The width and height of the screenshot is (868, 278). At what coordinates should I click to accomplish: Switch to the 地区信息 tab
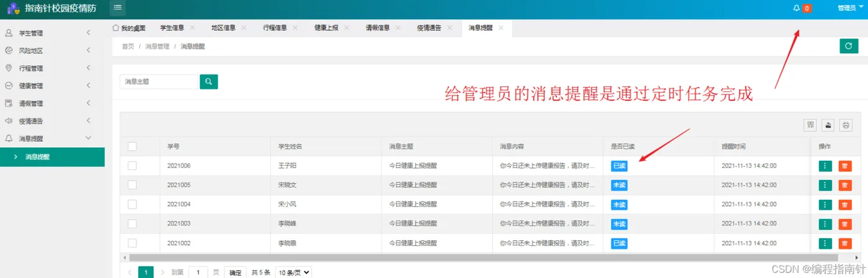click(x=223, y=28)
